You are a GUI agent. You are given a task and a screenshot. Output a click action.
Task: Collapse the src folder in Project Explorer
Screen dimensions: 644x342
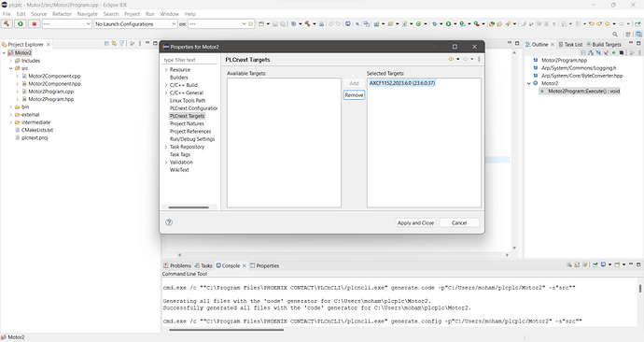10,68
